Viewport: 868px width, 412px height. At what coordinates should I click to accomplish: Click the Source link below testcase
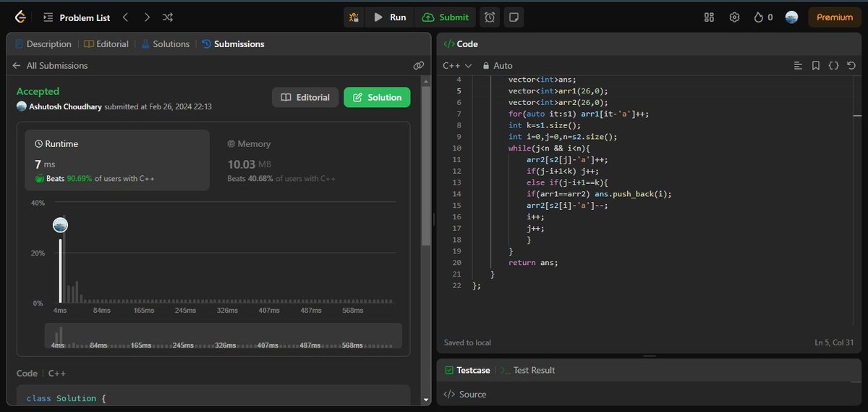(x=465, y=395)
